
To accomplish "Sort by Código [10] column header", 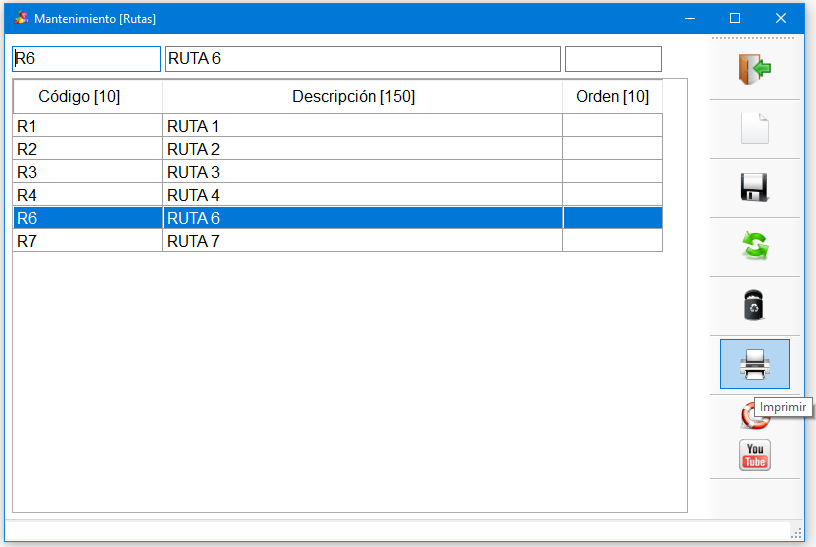I will [88, 97].
